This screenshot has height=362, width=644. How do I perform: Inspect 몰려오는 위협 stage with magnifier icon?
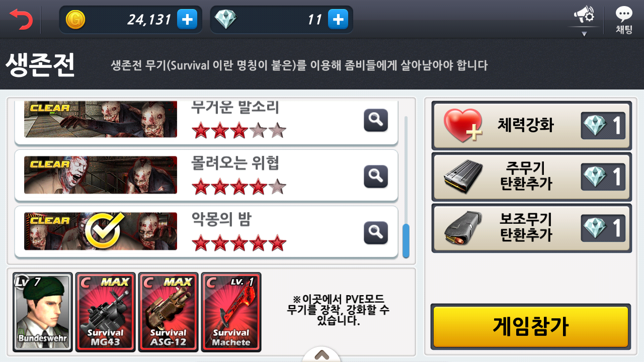tap(376, 176)
